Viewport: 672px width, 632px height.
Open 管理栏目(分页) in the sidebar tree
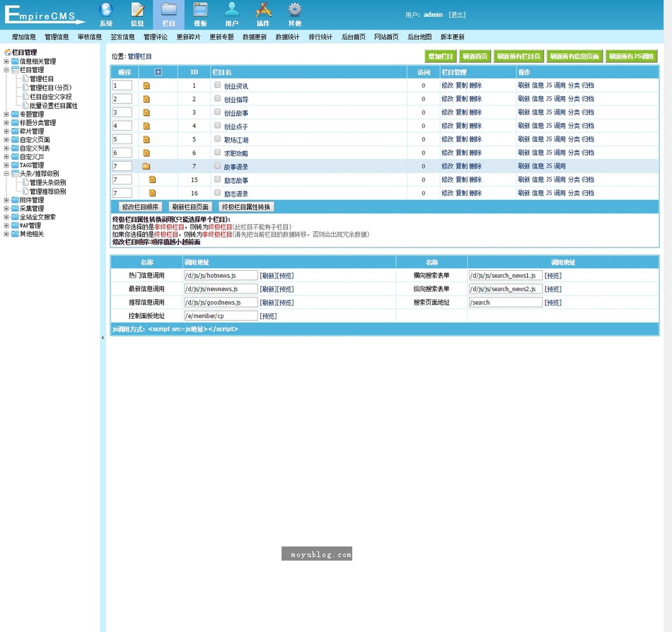point(50,88)
